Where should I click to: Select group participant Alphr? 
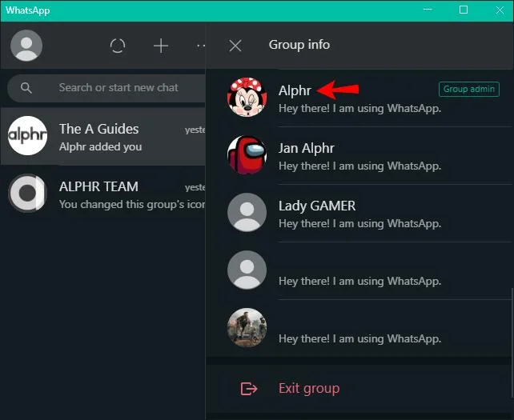coord(359,98)
